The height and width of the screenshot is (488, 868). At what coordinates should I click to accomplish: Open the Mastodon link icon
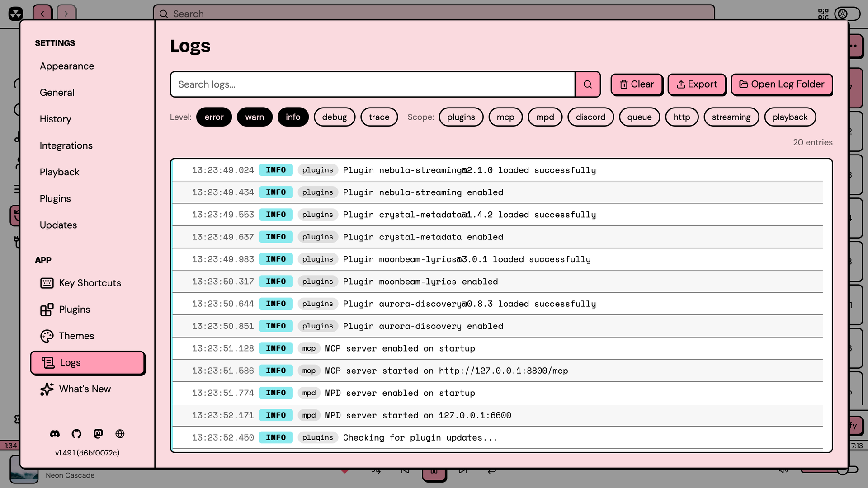[98, 434]
